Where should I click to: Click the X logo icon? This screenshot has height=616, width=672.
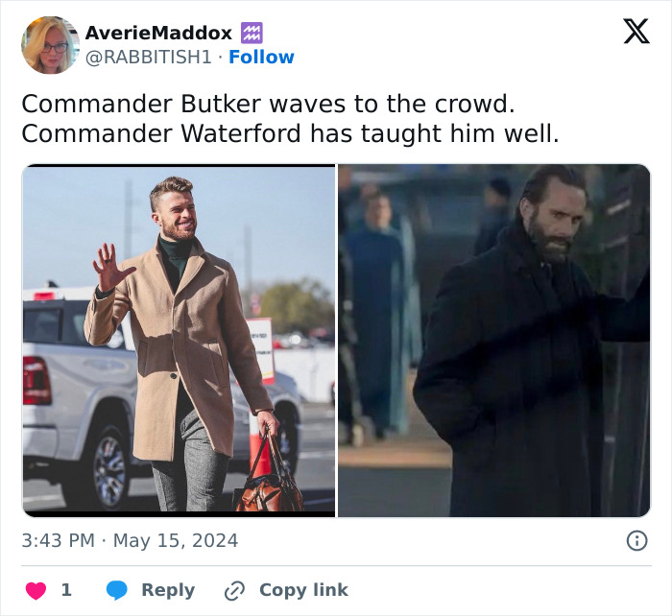[x=636, y=32]
